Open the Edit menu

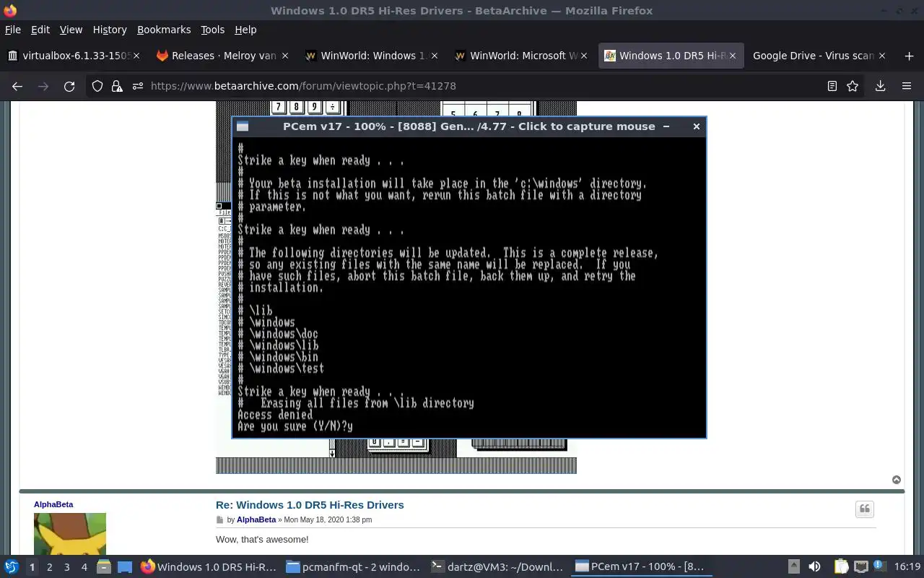[x=40, y=30]
